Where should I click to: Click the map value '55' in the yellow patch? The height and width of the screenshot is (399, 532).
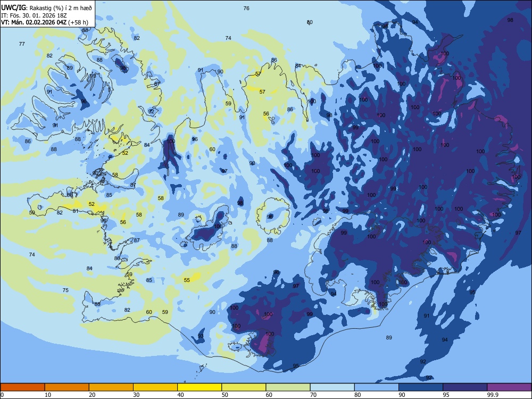(x=187, y=280)
